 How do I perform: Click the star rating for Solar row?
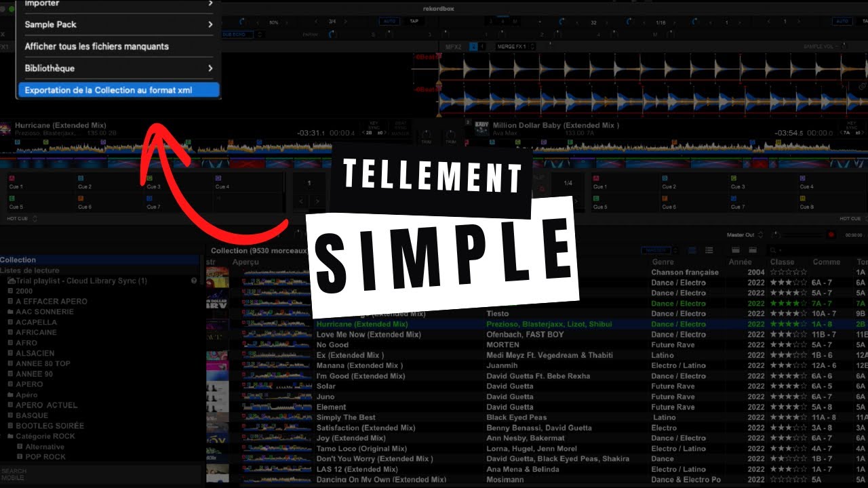tap(789, 386)
